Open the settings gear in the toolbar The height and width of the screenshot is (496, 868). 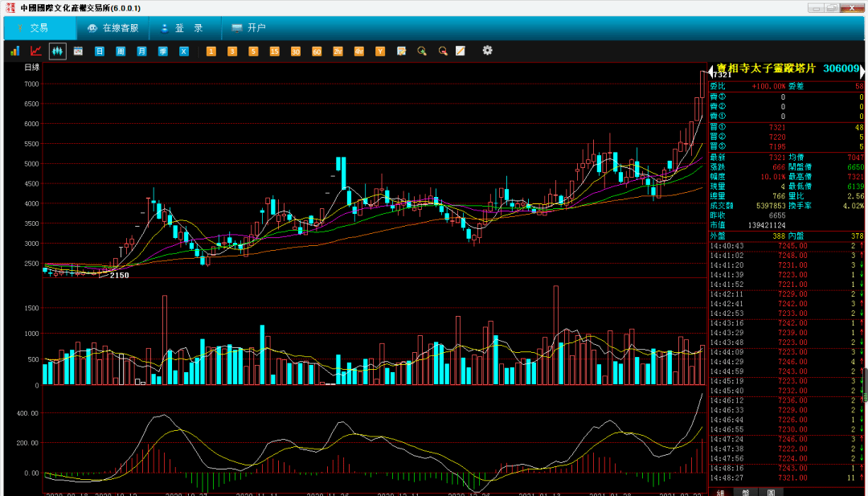[487, 51]
